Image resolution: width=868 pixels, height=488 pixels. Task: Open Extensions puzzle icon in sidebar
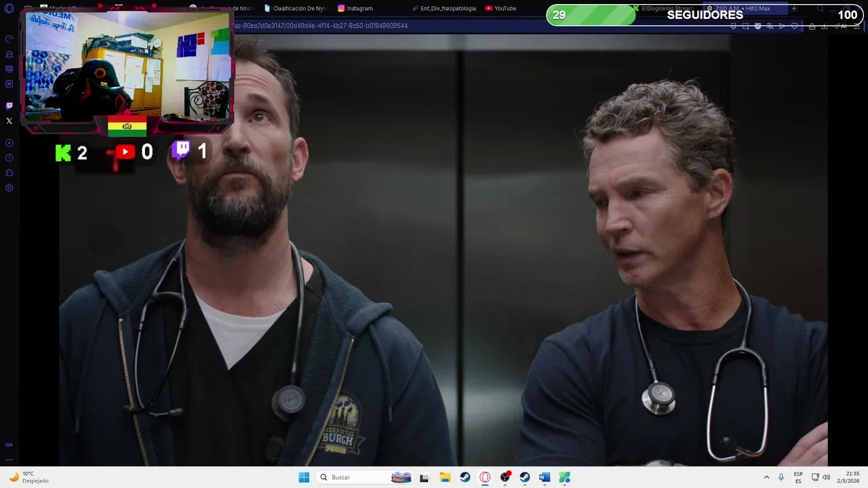click(x=9, y=173)
